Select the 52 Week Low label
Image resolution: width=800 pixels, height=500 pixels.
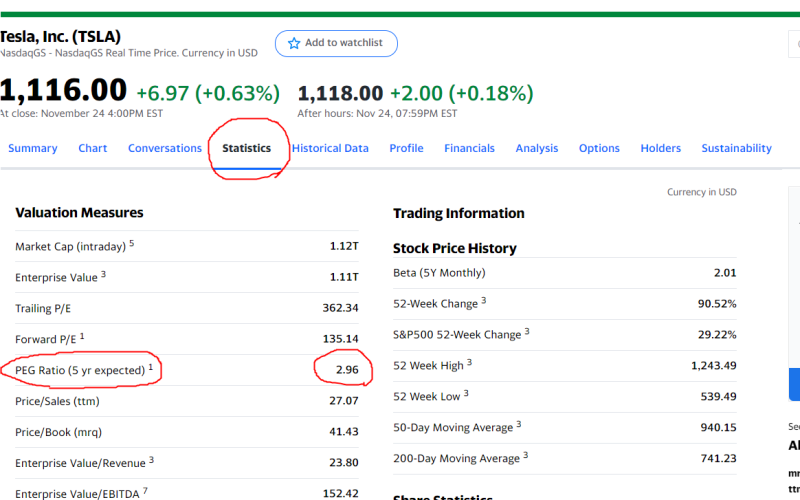tap(427, 396)
